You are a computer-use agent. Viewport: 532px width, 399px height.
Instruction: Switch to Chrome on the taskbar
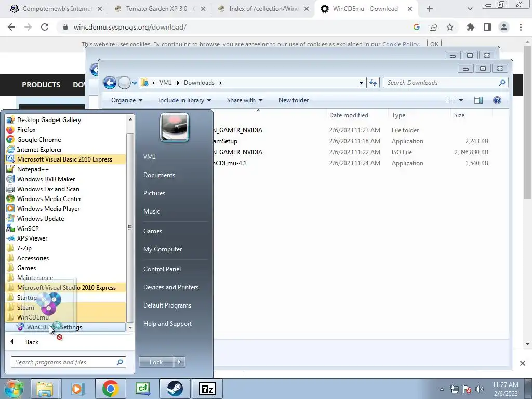pyautogui.click(x=110, y=389)
